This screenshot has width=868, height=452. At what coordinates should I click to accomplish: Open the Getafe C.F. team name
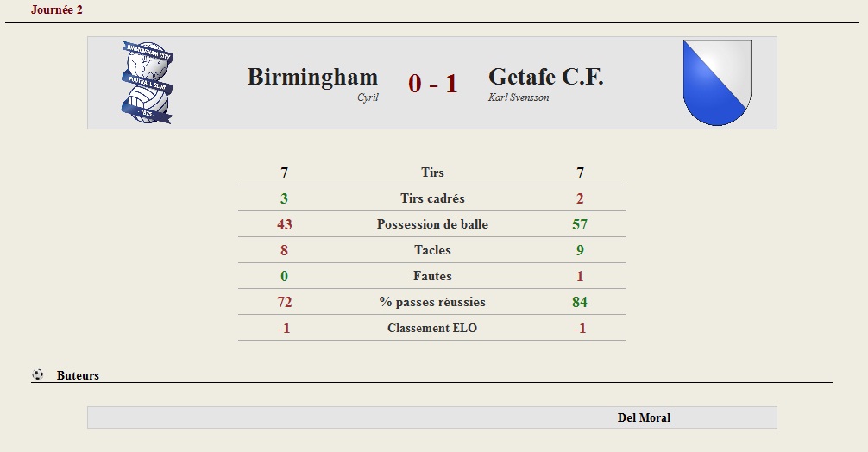pyautogui.click(x=546, y=77)
